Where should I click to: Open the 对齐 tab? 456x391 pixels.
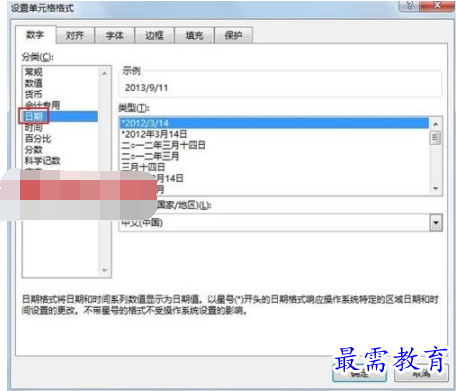[75, 35]
